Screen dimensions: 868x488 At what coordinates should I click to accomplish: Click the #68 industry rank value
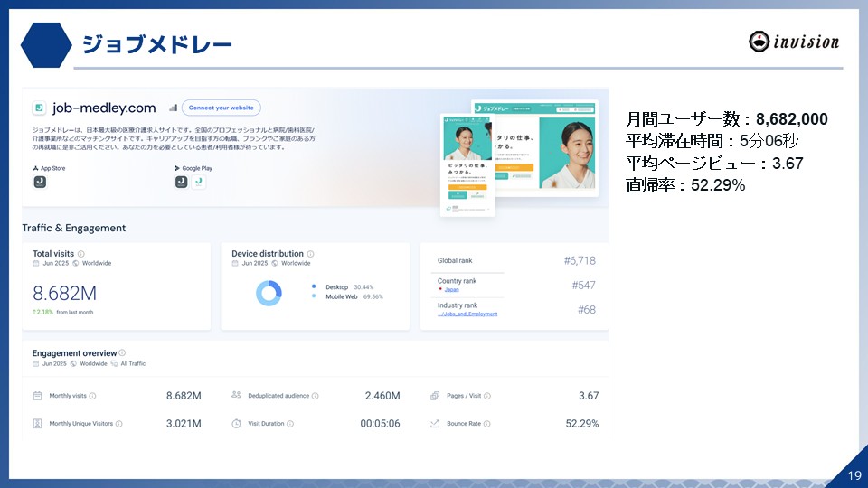587,310
